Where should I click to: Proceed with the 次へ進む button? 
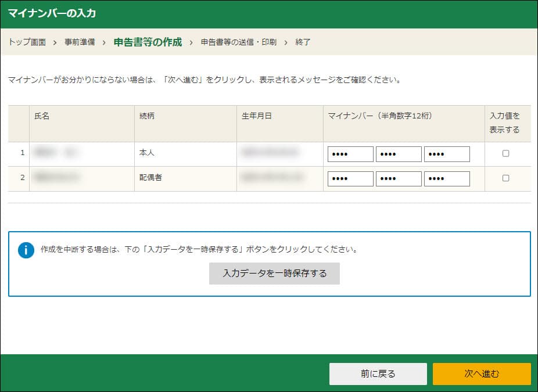point(481,374)
